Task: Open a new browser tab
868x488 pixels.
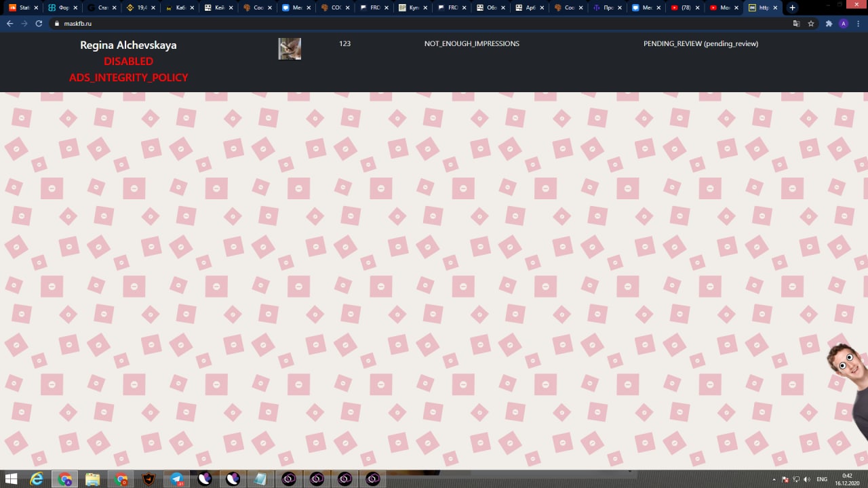Action: [792, 7]
